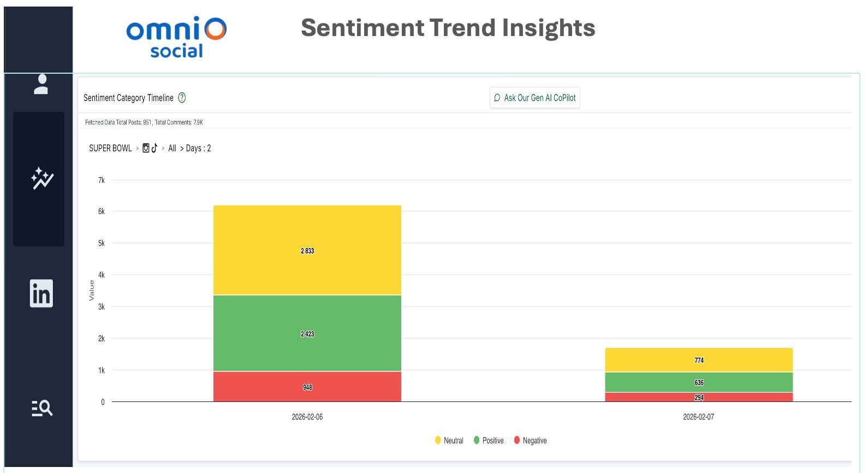Open the user profile icon in sidebar
868x473 pixels.
(40, 85)
